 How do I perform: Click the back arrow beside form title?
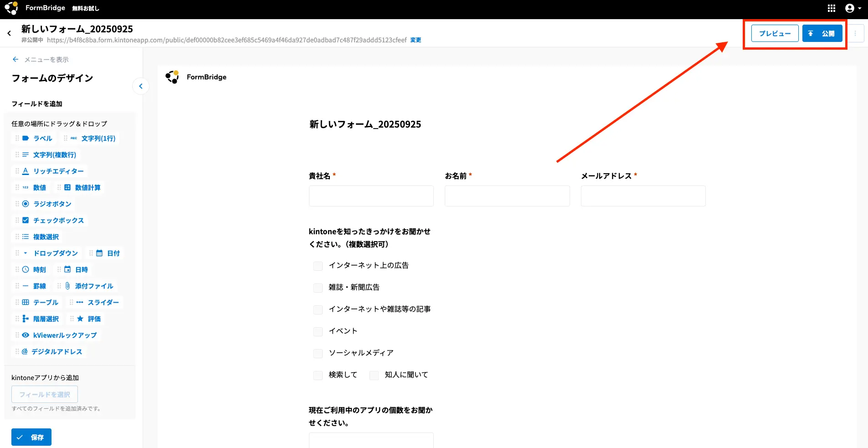[x=9, y=33]
